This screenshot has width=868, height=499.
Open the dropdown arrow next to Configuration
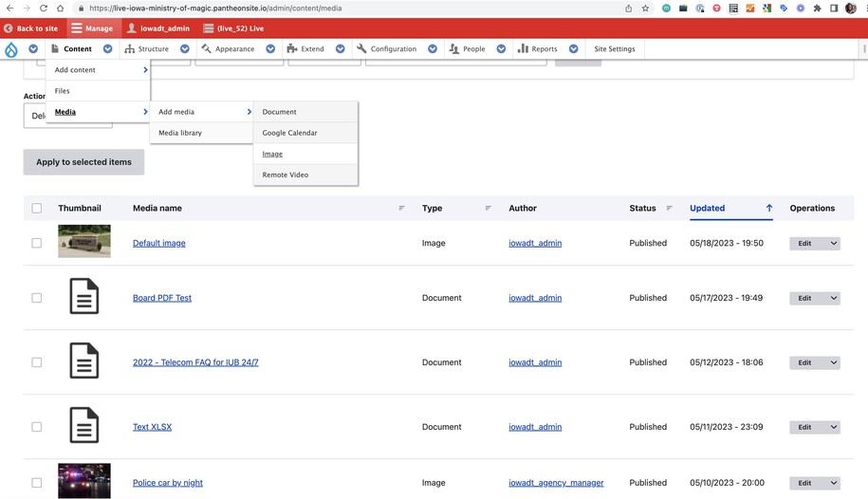[433, 49]
